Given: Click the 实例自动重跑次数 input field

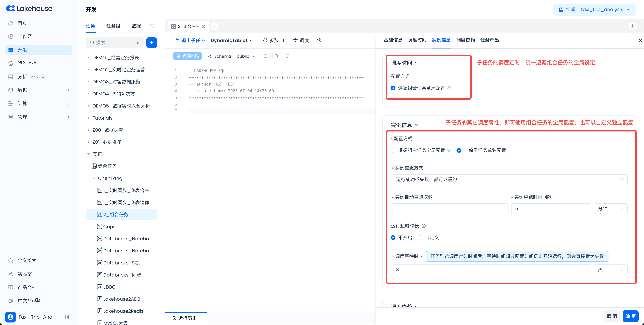Looking at the screenshot, I should point(450,209).
